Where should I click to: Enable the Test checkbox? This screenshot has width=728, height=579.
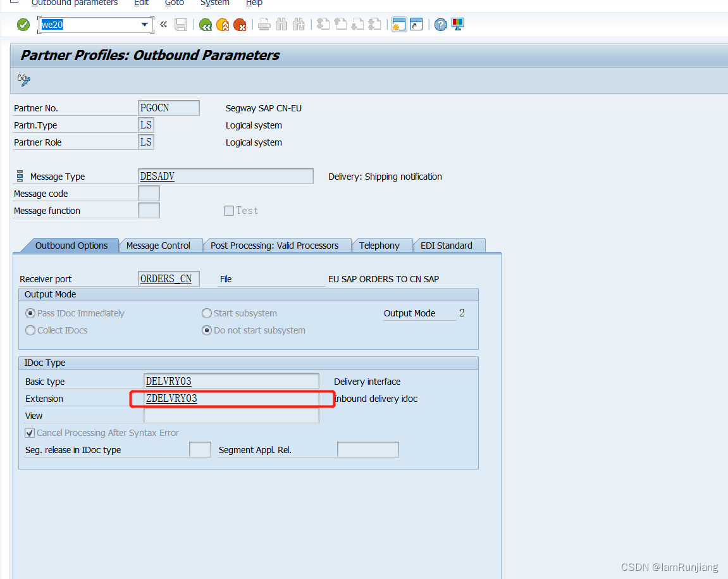229,210
